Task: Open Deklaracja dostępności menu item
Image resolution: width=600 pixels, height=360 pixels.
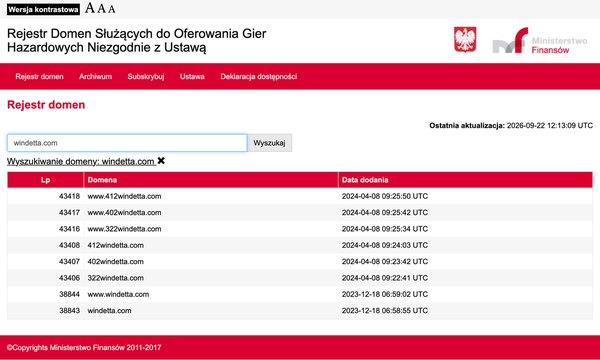Action: click(x=259, y=77)
